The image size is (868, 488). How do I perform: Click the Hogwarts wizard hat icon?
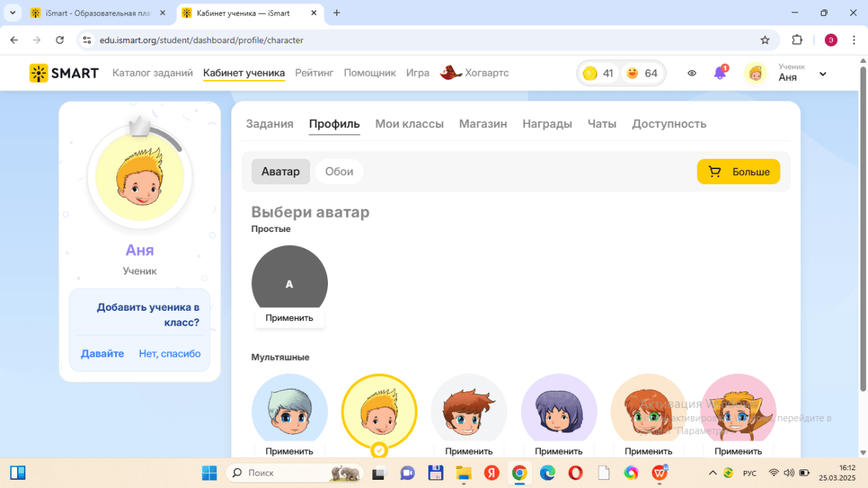tap(450, 73)
